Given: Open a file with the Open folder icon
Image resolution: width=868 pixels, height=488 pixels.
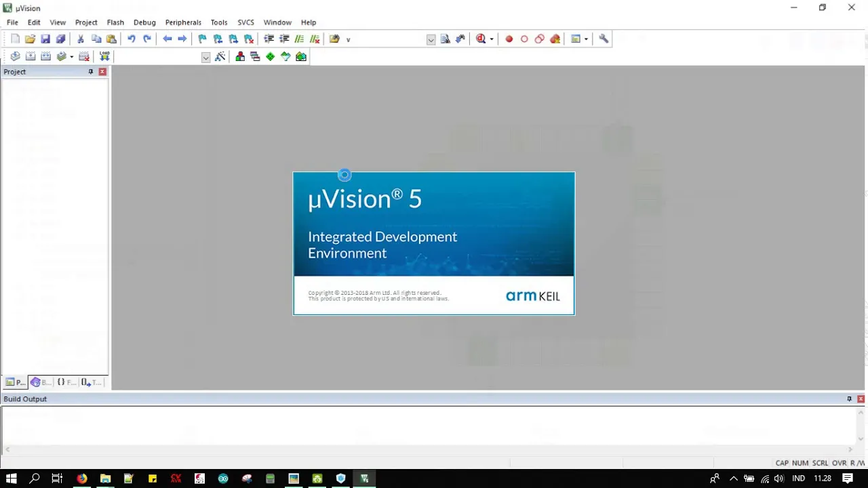Looking at the screenshot, I should point(30,39).
